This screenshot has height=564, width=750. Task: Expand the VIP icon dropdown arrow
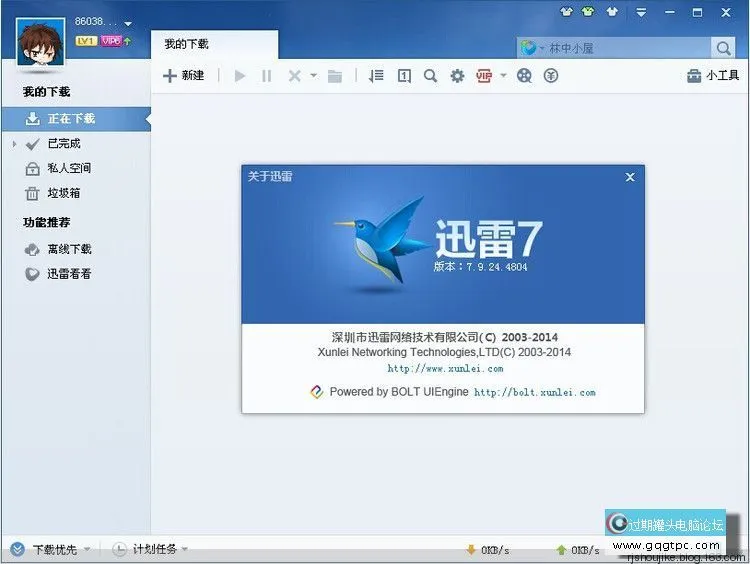point(503,76)
